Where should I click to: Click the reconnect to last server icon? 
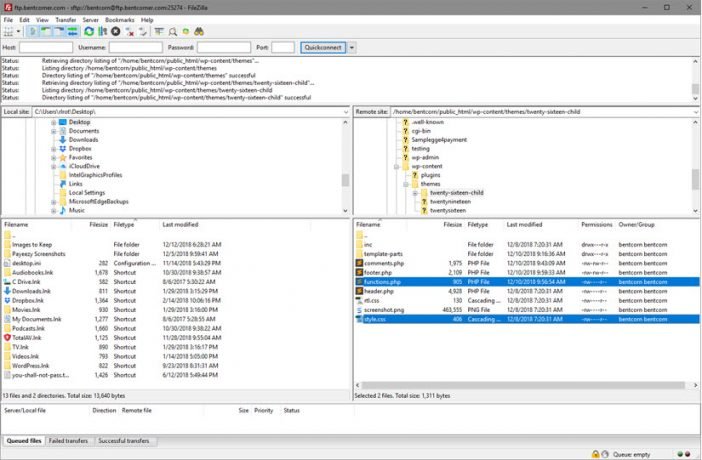[x=143, y=31]
